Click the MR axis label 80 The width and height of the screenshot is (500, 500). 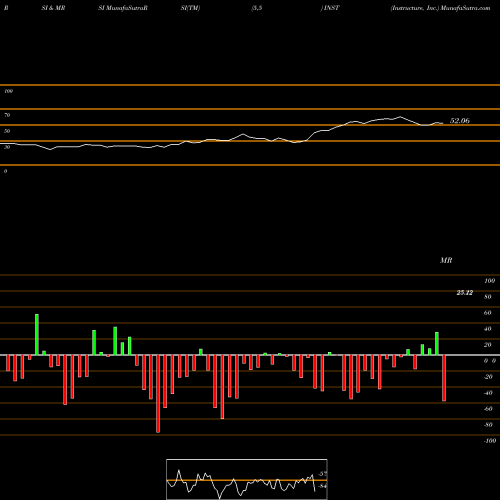488,297
